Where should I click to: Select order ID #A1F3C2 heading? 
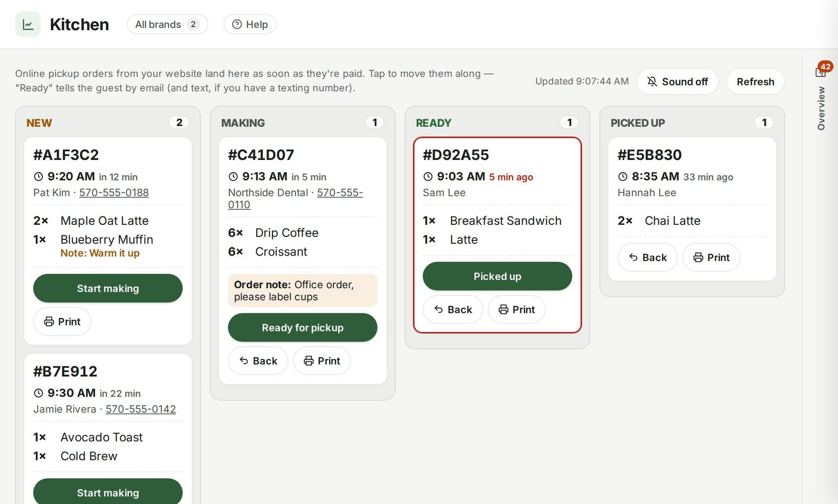(66, 155)
